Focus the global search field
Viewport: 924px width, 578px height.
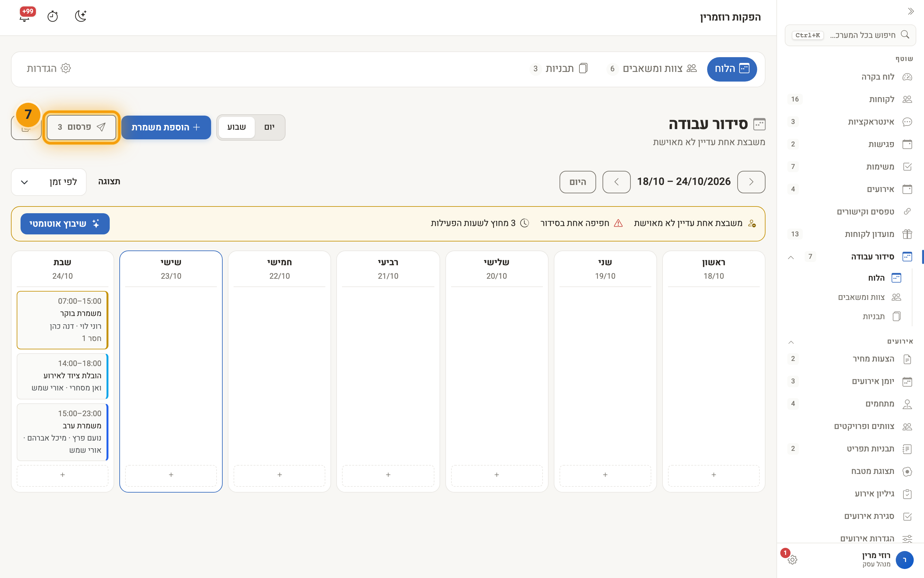click(850, 35)
